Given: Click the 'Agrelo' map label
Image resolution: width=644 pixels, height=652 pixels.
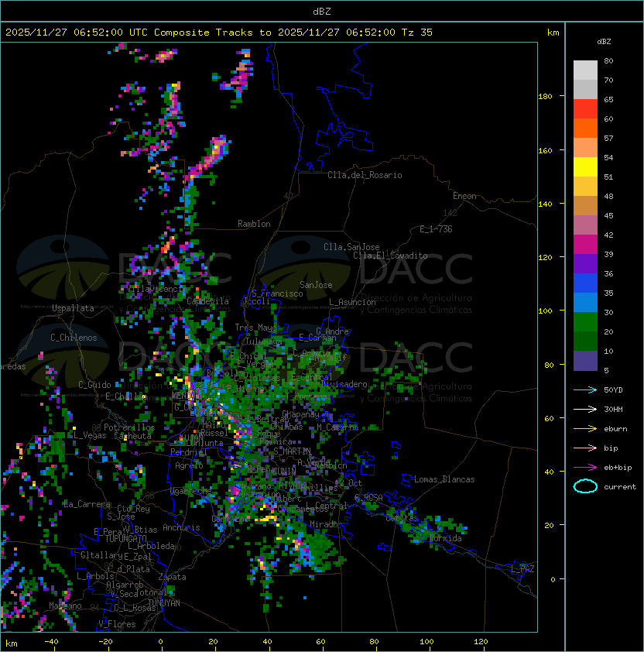Looking at the screenshot, I should pos(189,465).
